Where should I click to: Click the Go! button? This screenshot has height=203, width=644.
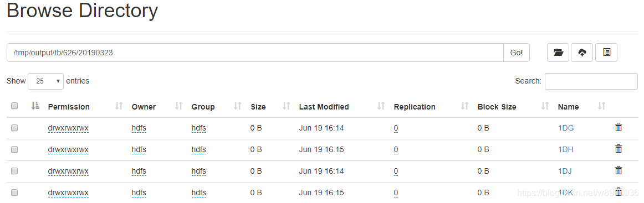(517, 53)
